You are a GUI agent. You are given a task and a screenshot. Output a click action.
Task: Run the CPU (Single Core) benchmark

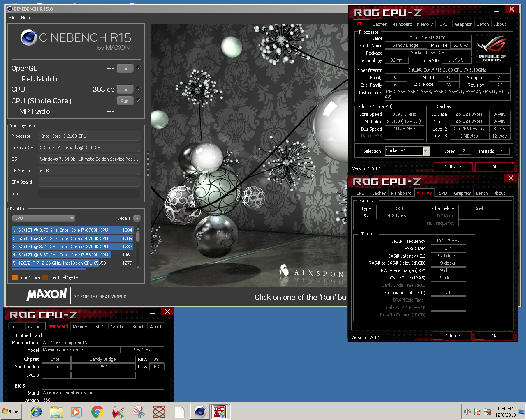pos(125,101)
